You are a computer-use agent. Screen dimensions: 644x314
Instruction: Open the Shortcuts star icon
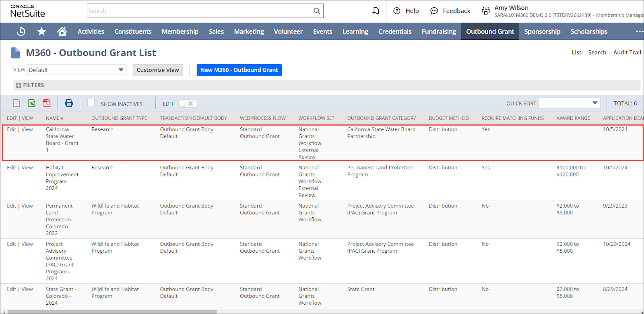41,31
